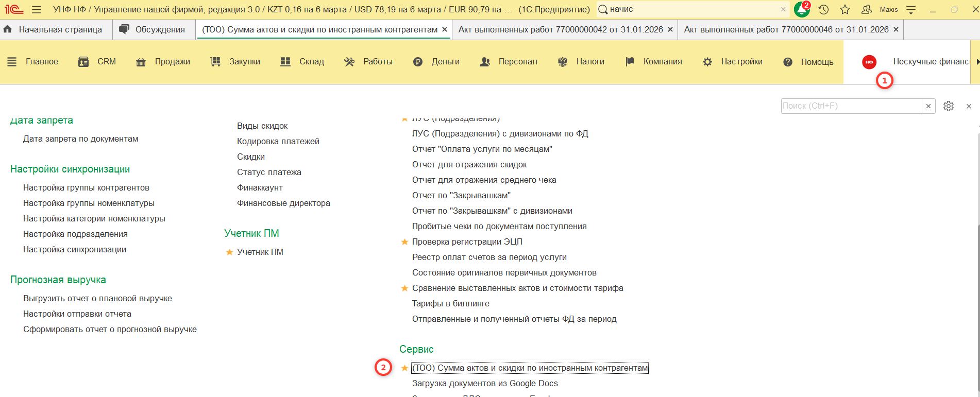Toggle favorite star for Учетник ПМ
This screenshot has width=980, height=397.
click(230, 252)
